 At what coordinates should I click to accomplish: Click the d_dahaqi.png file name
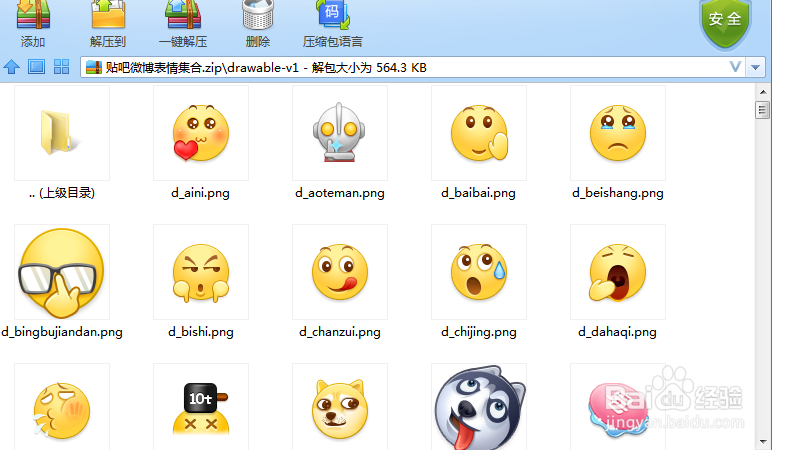[618, 332]
